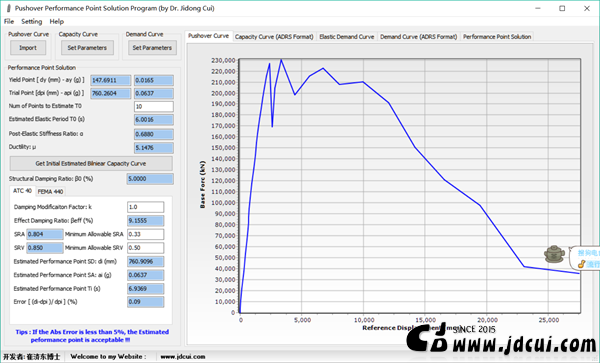The height and width of the screenshot is (363, 600).
Task: Open the Performance Point Solution tab
Action: pos(497,37)
